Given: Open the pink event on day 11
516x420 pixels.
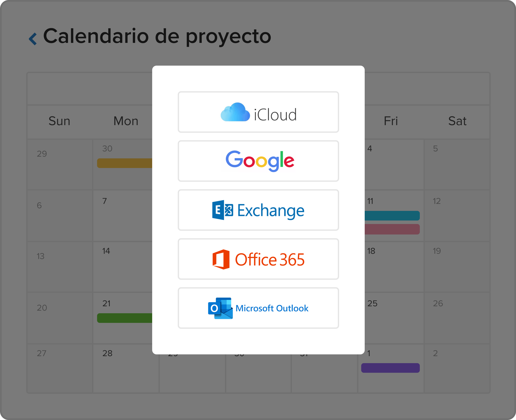Looking at the screenshot, I should 392,229.
